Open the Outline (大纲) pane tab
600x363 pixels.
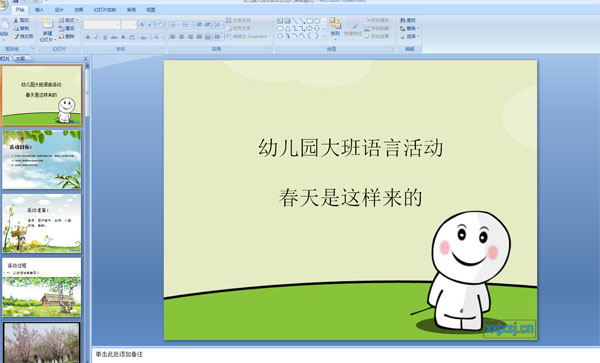21,59
